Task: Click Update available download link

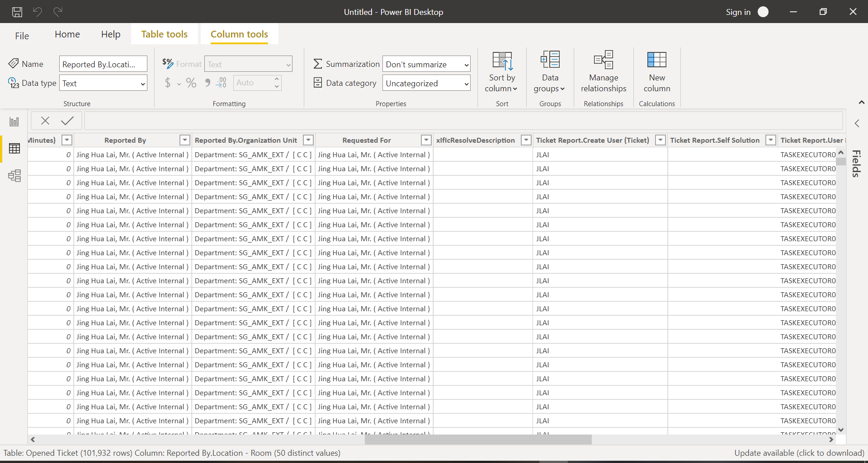Action: (799, 453)
